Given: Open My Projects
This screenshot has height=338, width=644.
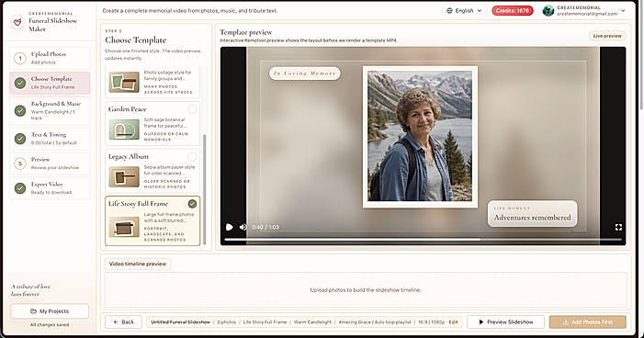Looking at the screenshot, I should pyautogui.click(x=50, y=311).
